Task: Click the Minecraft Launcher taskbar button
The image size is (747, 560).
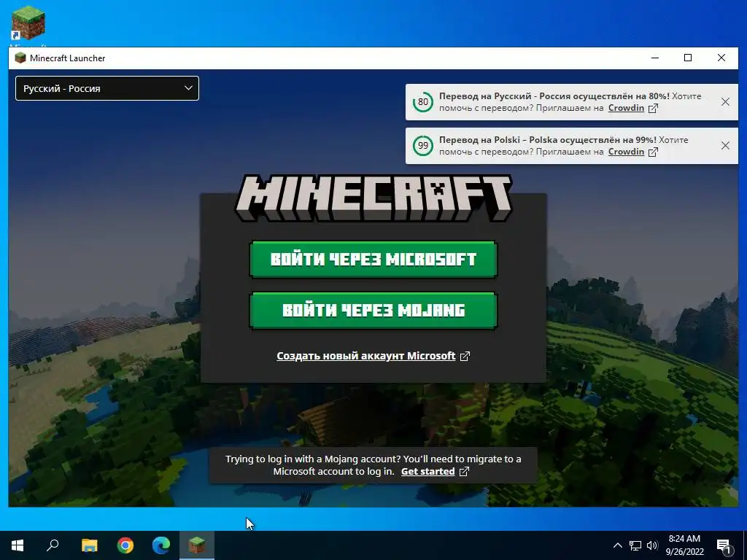Action: point(197,545)
